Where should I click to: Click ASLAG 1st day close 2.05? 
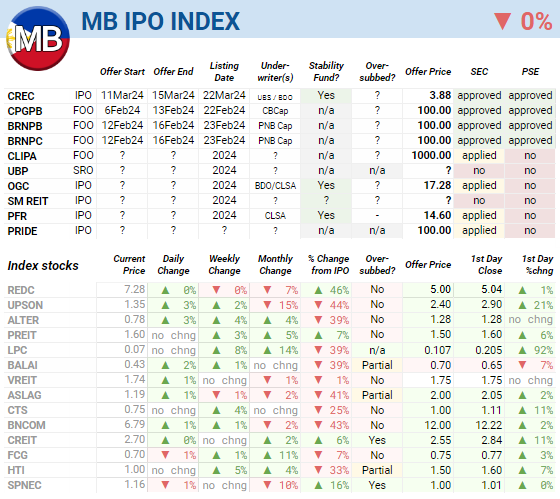492,395
